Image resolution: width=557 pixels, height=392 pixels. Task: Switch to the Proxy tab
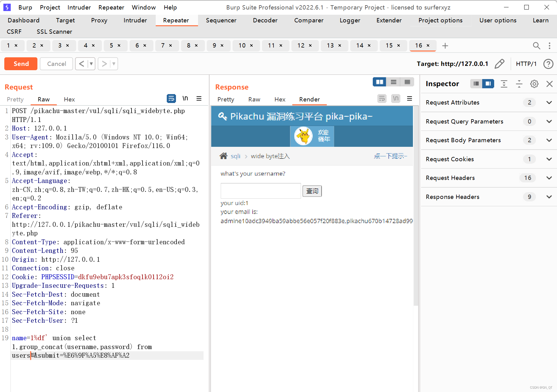pos(99,20)
